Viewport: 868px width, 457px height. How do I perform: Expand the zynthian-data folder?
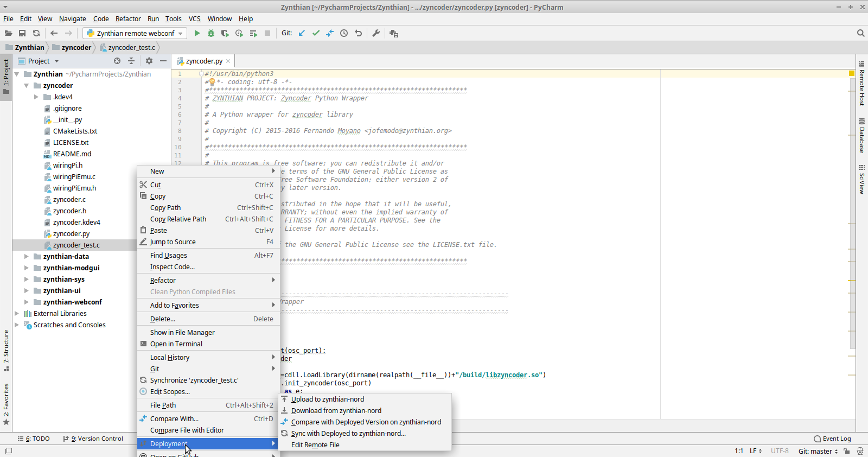click(x=26, y=257)
